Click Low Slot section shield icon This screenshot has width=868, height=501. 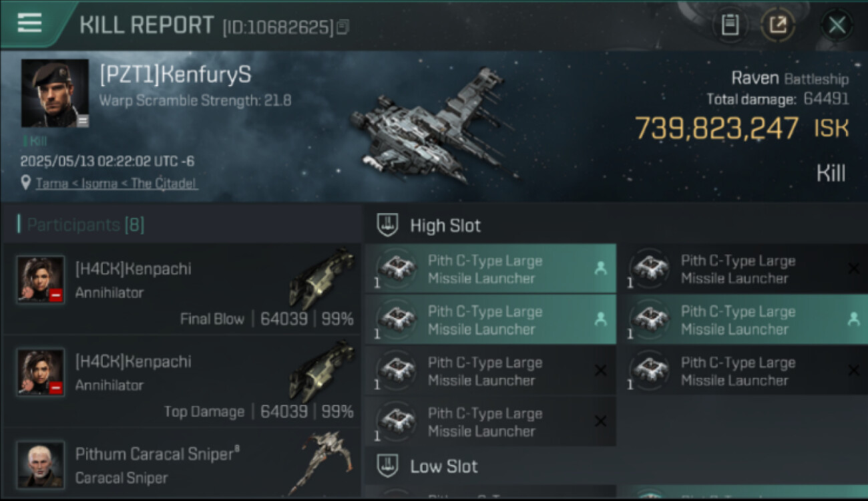point(388,466)
